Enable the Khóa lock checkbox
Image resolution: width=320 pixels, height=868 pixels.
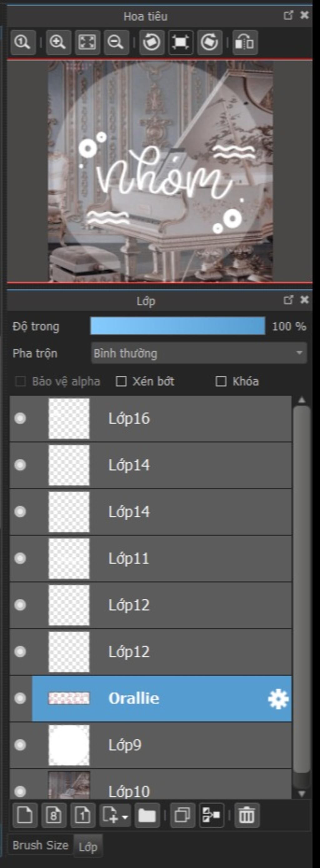tap(221, 381)
